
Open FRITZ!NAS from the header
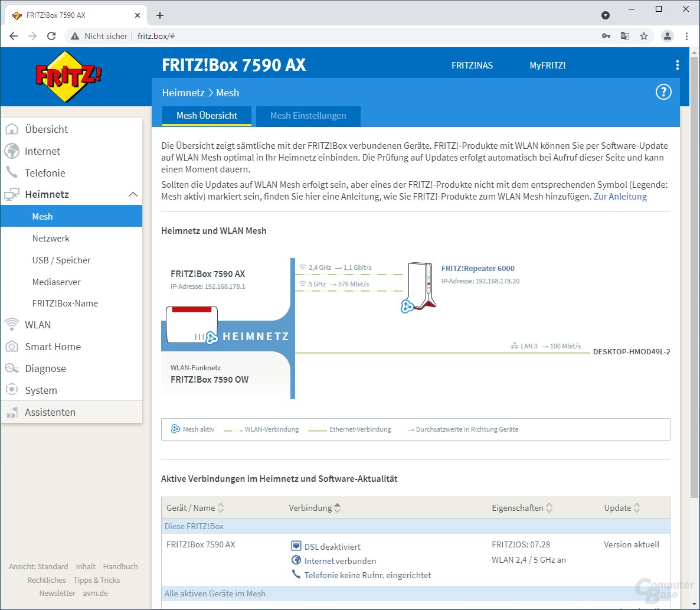[472, 66]
